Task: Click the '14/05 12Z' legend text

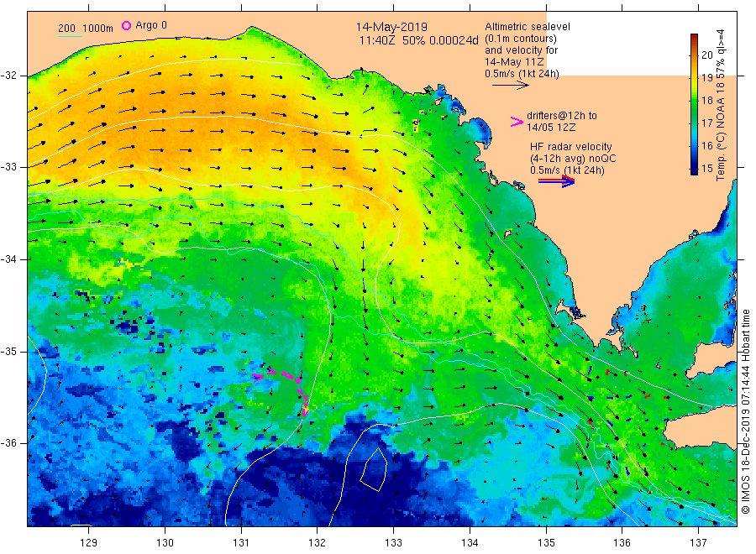Action: click(550, 128)
